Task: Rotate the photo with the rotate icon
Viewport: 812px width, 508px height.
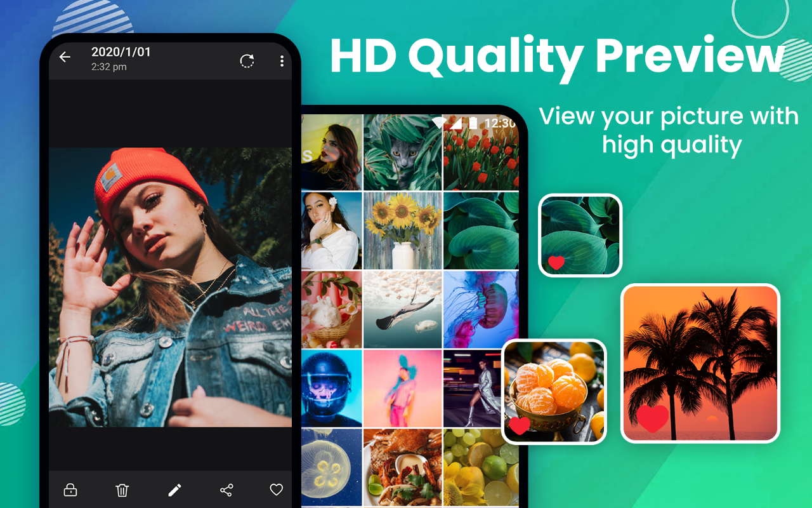Action: tap(247, 61)
